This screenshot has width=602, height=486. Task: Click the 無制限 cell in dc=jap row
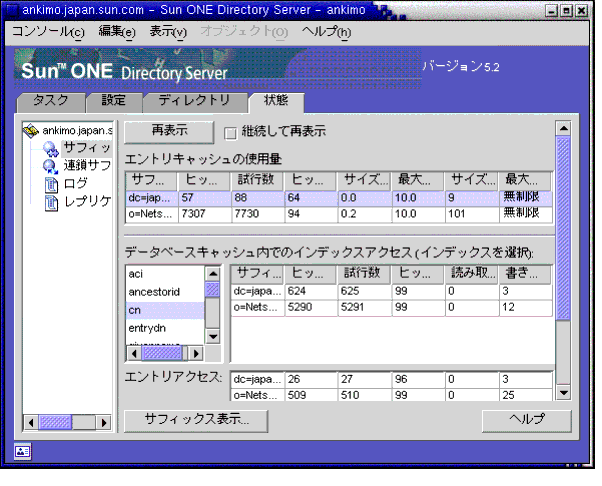526,198
